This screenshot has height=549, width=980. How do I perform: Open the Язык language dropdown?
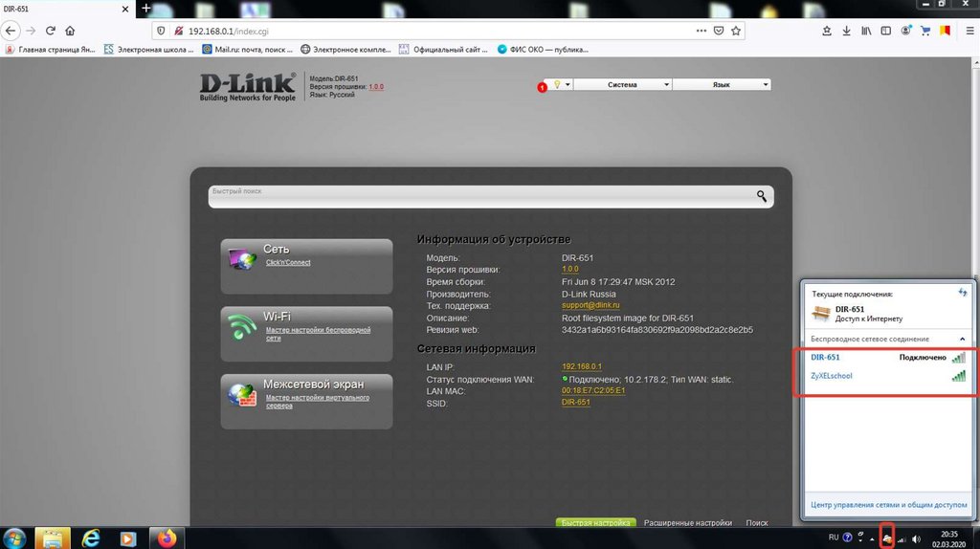[x=722, y=84]
